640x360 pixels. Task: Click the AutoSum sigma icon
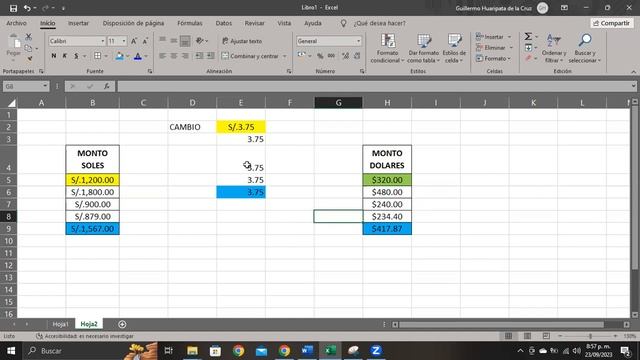[528, 37]
